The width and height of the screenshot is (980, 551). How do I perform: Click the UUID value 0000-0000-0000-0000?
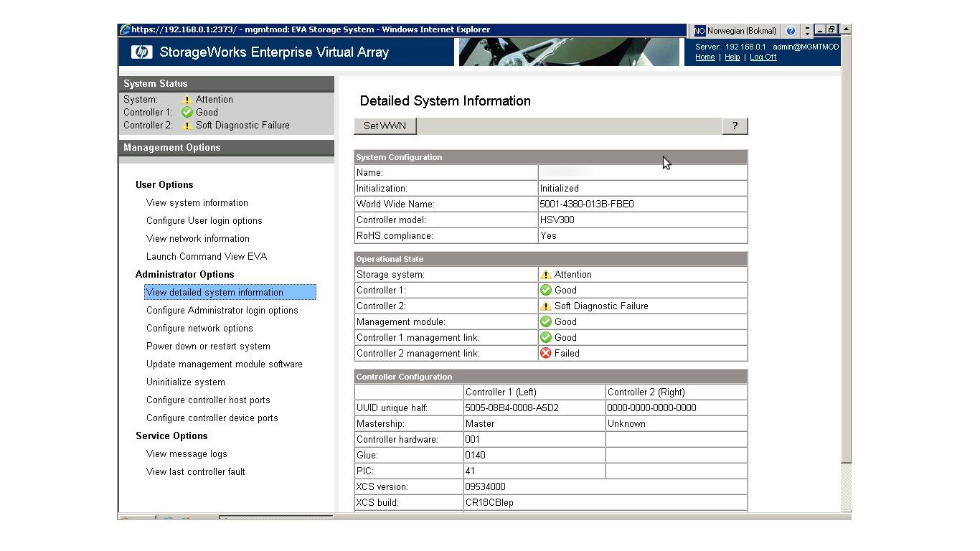[x=652, y=408]
